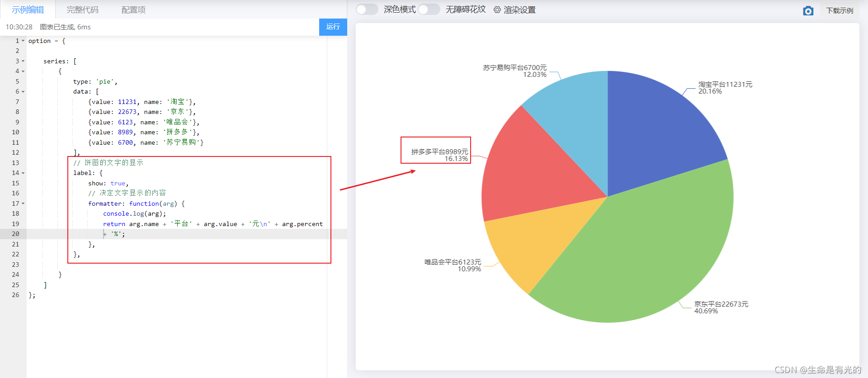Click the yellow 唯品会 pie slice
This screenshot has width=868, height=378.
coord(538,244)
